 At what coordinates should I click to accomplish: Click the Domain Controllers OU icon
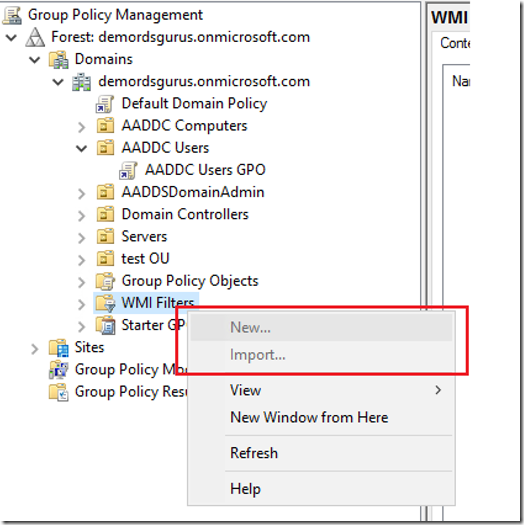point(105,214)
